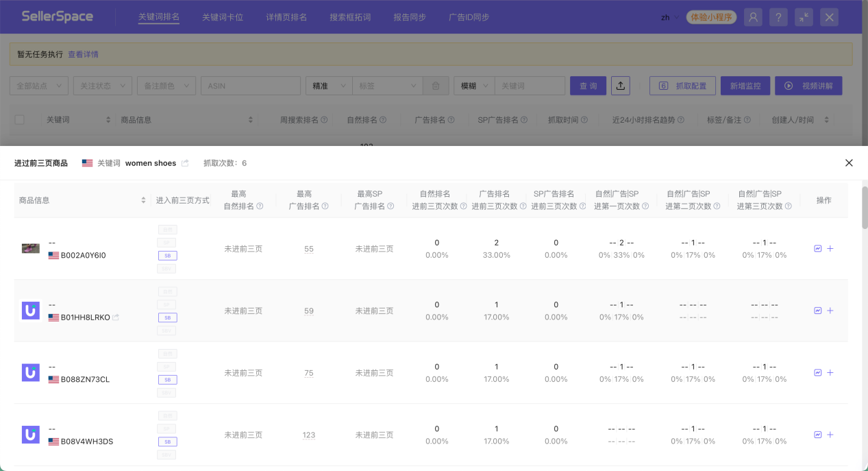Click the external link icon next to women shoes

click(184, 162)
